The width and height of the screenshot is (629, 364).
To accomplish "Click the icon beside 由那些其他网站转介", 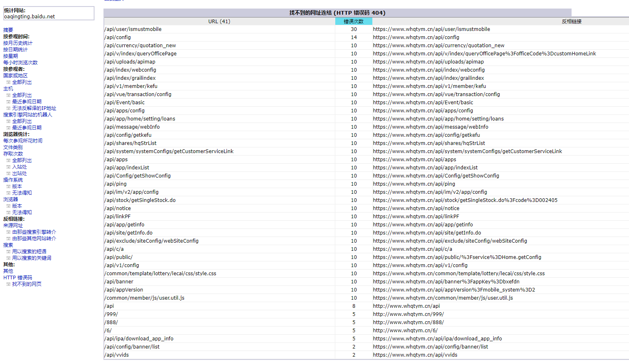I will pos(8,239).
